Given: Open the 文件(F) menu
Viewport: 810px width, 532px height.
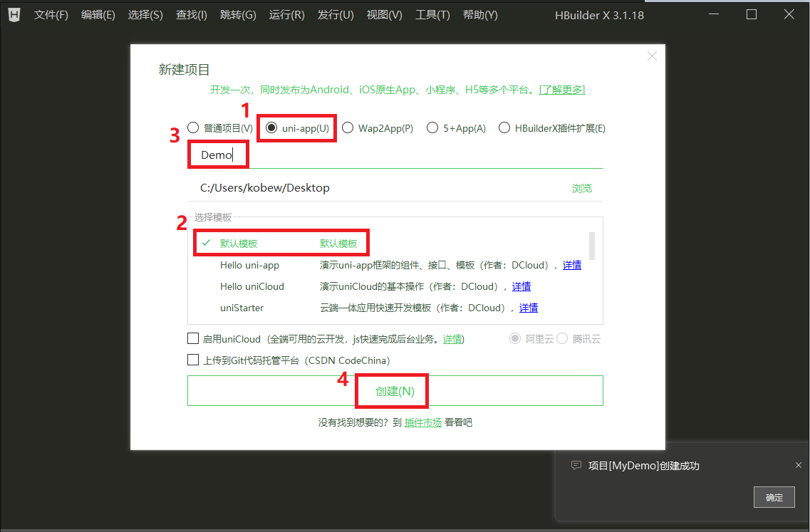Looking at the screenshot, I should point(51,14).
